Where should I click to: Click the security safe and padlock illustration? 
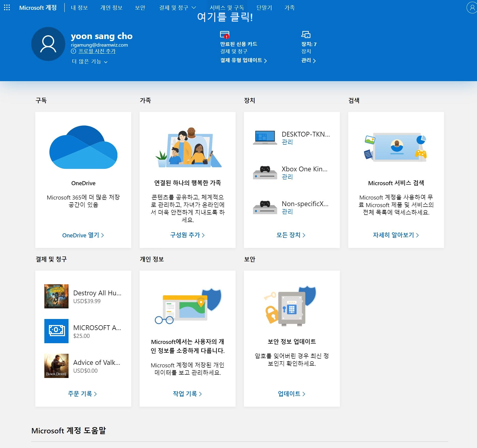290,306
